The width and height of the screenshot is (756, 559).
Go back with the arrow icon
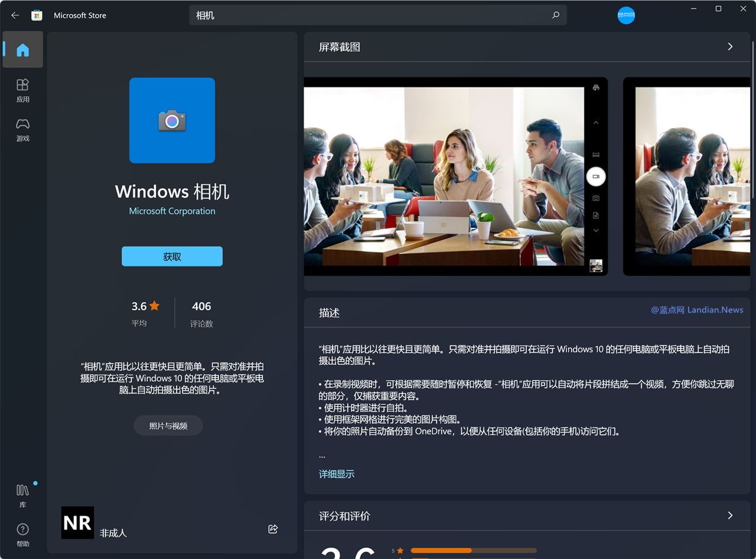tap(15, 15)
